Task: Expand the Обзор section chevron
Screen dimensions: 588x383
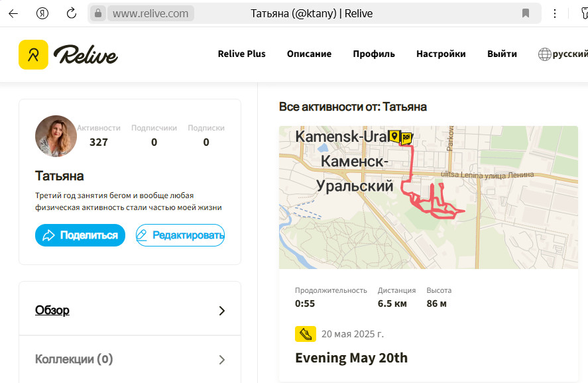Action: point(221,311)
